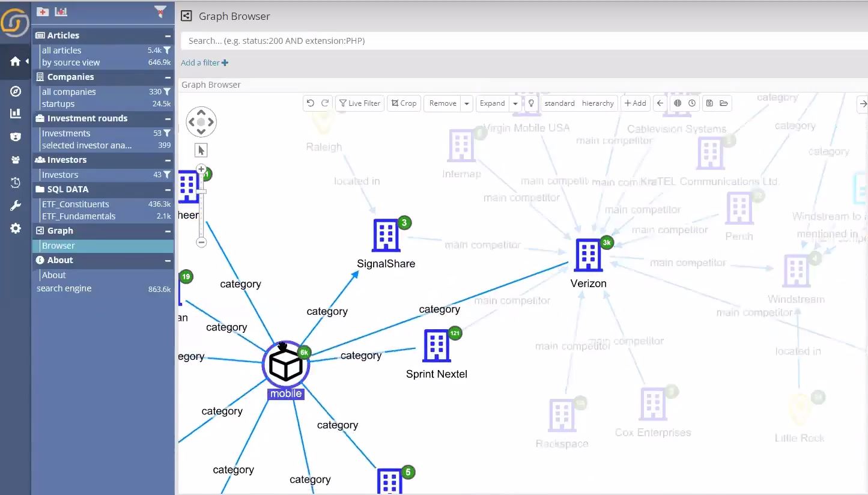Open the Visualize bar chart sidebar icon

15,114
